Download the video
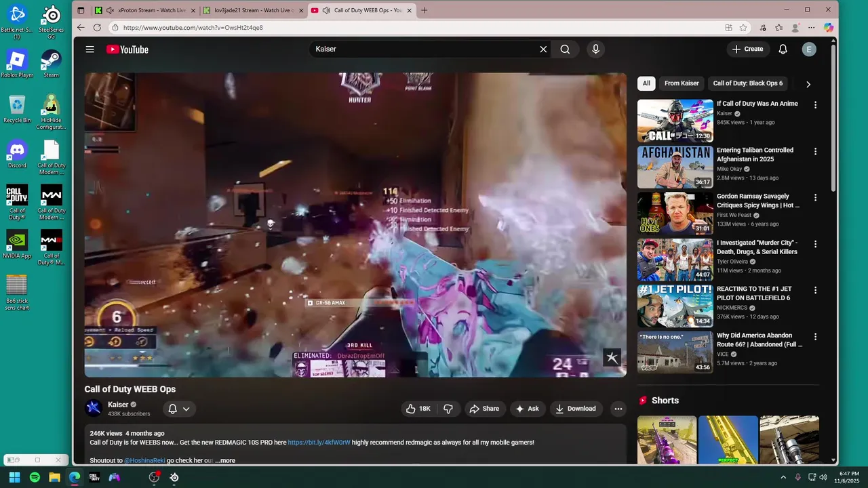Image resolution: width=868 pixels, height=488 pixels. (575, 409)
